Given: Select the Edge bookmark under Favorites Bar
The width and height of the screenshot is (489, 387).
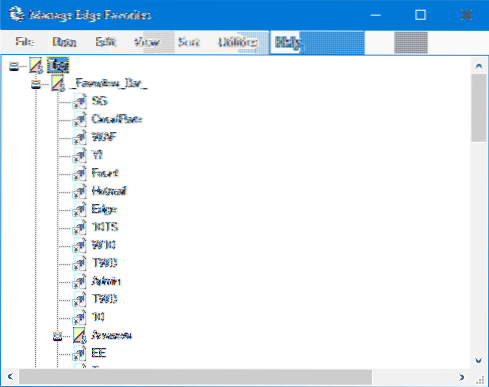Looking at the screenshot, I should [x=104, y=209].
